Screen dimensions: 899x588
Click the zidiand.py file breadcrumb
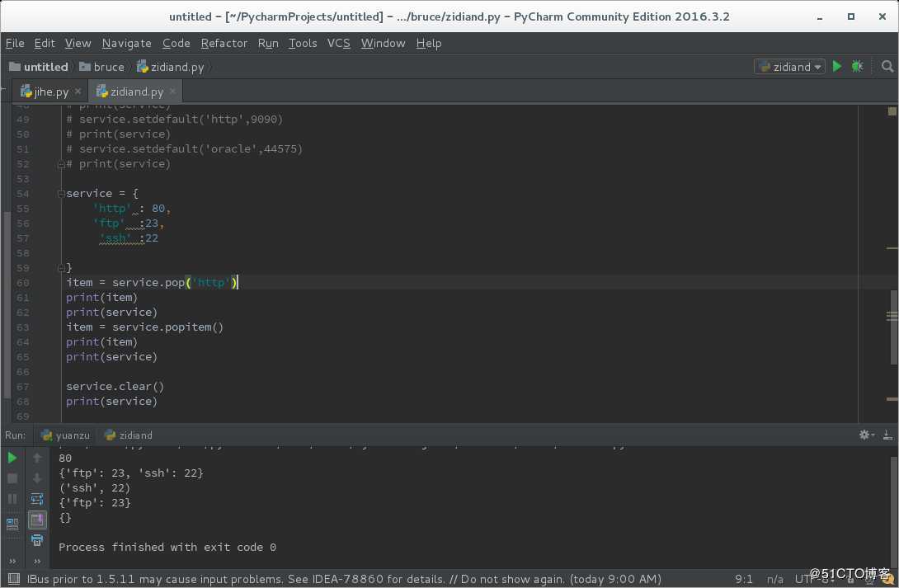click(170, 67)
